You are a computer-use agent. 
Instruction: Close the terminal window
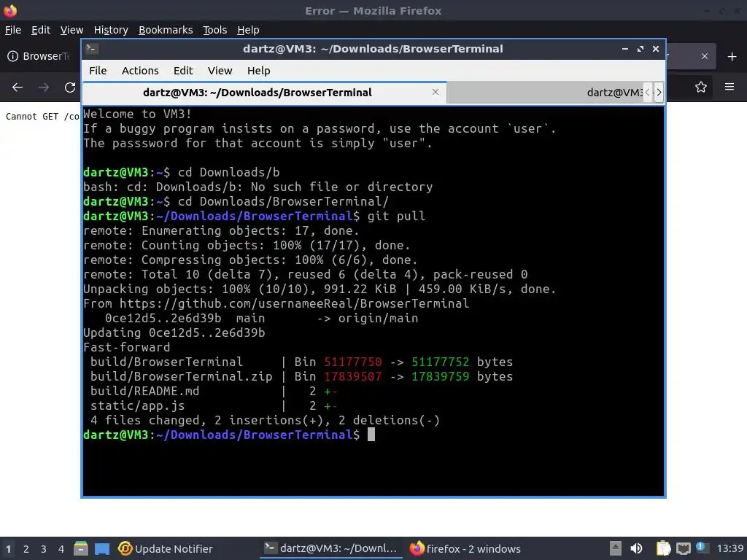click(656, 49)
